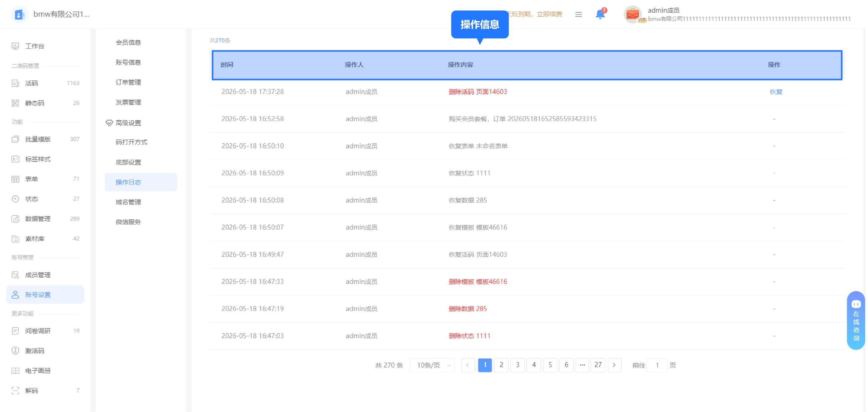Click the 时间 column header
Screen dimensions: 868x412
[x=227, y=65]
